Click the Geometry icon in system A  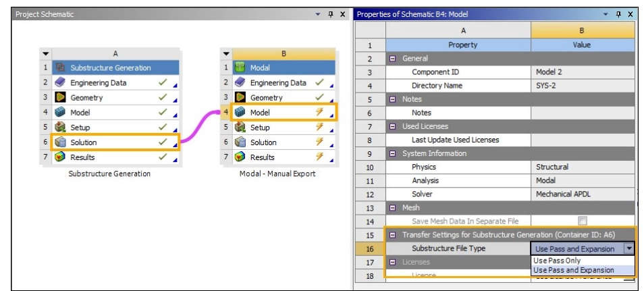(60, 98)
